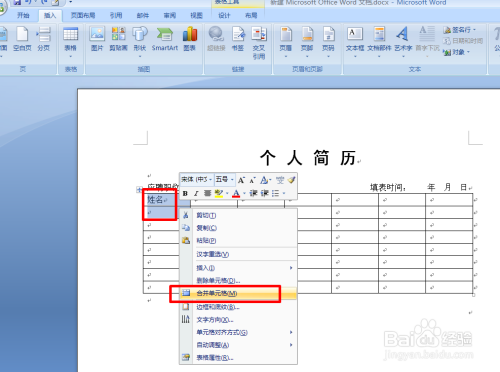The width and height of the screenshot is (500, 372).
Task: Expand the Insert (插入) submenu arrow
Action: pyautogui.click(x=291, y=268)
